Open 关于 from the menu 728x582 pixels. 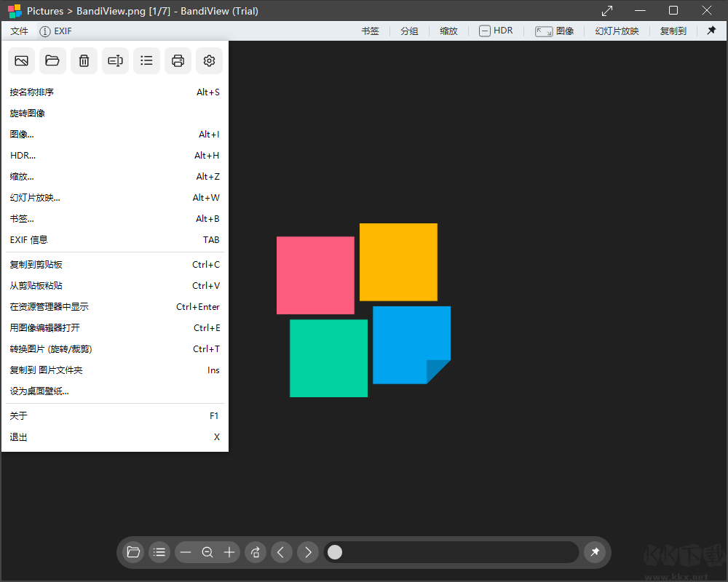(x=115, y=416)
